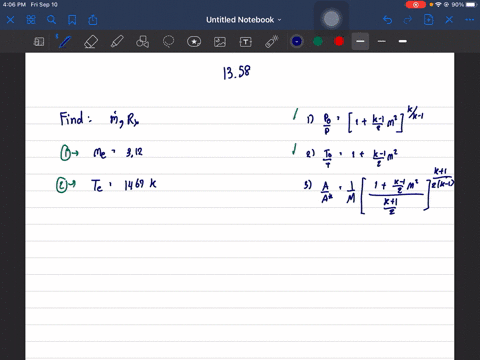The height and width of the screenshot is (360, 480).
Task: Redo the last undone action
Action: pos(408,20)
